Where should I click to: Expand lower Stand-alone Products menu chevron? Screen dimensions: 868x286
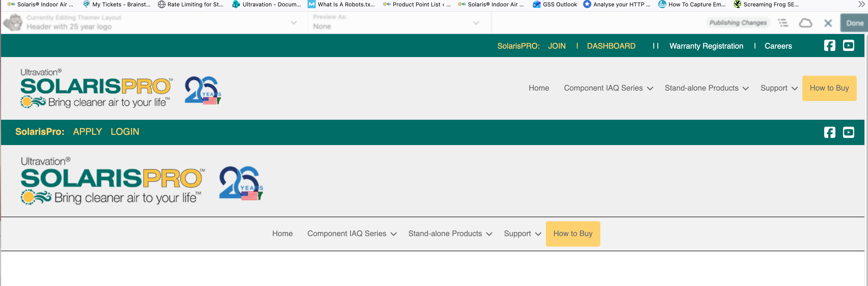tap(489, 234)
